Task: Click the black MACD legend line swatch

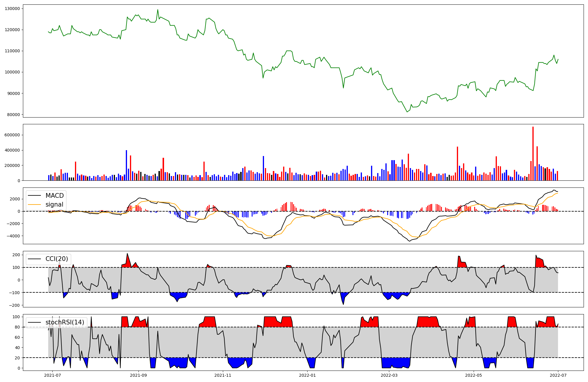Action: click(35, 196)
